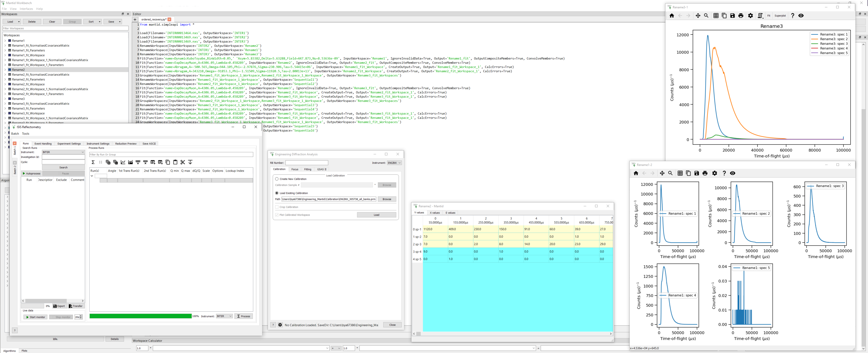Click the live data 20s interval stepper

tap(78, 317)
